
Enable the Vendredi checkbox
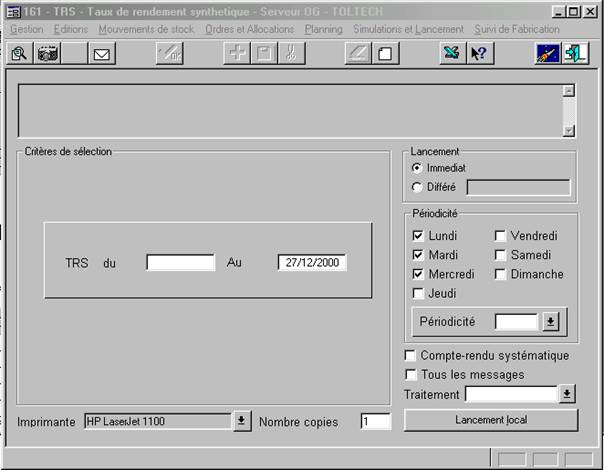click(501, 236)
